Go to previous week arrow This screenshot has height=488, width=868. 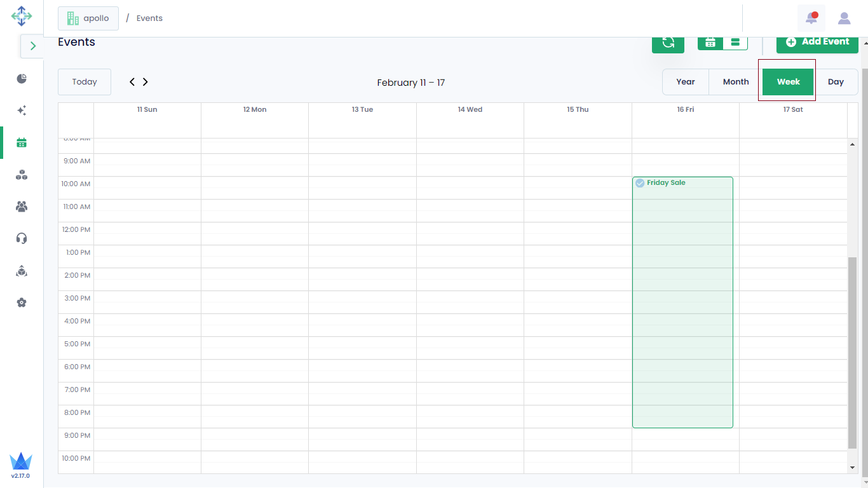(x=132, y=82)
